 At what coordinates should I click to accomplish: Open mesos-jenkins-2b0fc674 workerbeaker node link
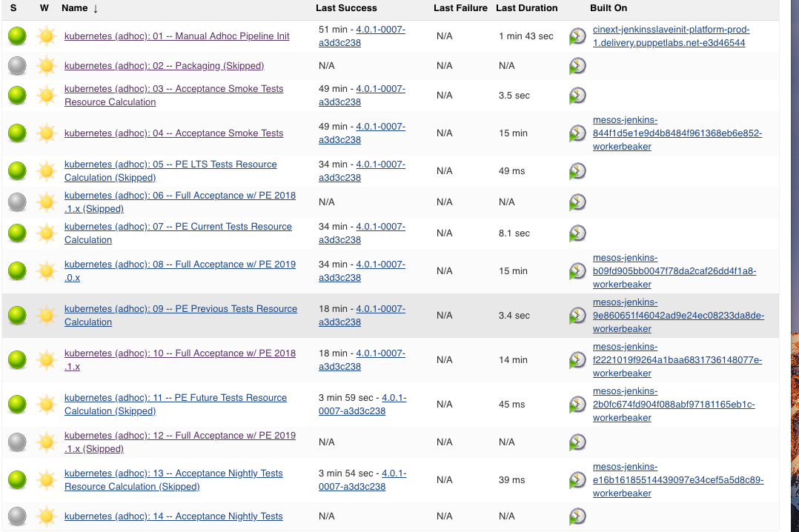(674, 404)
